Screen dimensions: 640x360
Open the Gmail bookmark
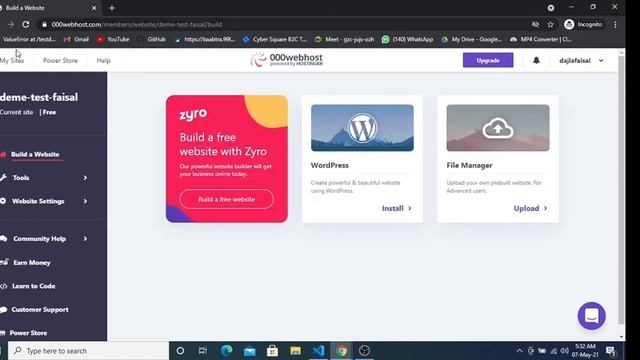coord(76,39)
